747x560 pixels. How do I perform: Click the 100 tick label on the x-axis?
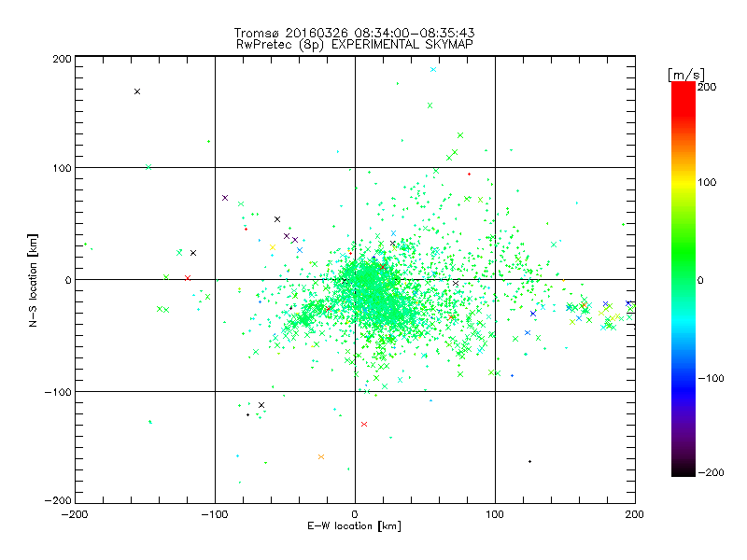495,515
